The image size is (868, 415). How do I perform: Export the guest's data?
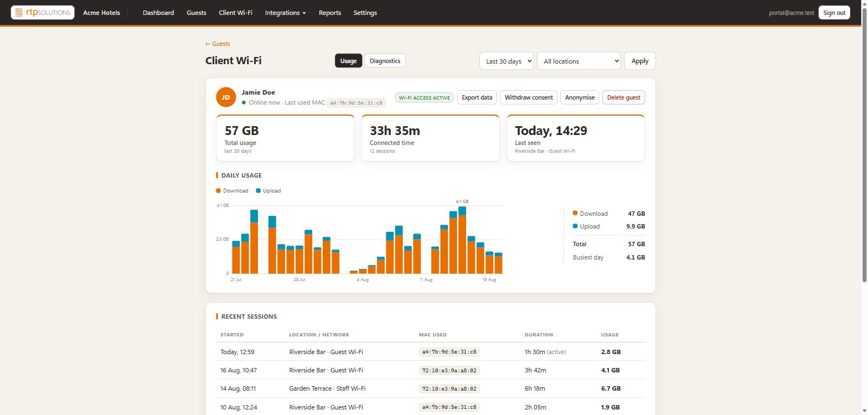click(477, 97)
